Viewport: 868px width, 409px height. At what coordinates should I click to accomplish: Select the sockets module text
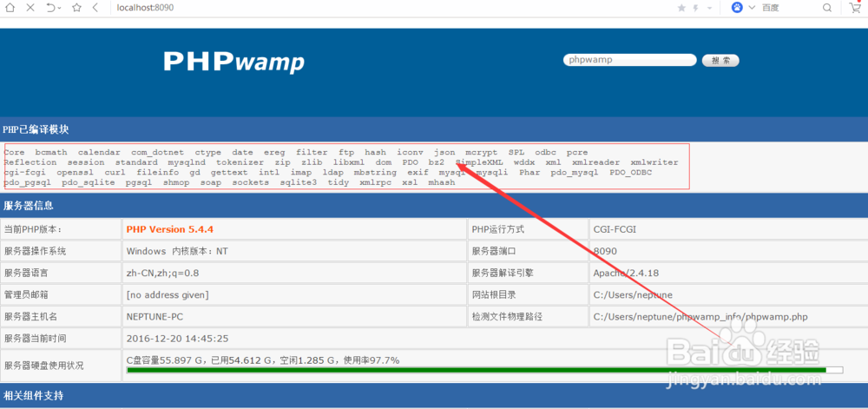tap(250, 182)
